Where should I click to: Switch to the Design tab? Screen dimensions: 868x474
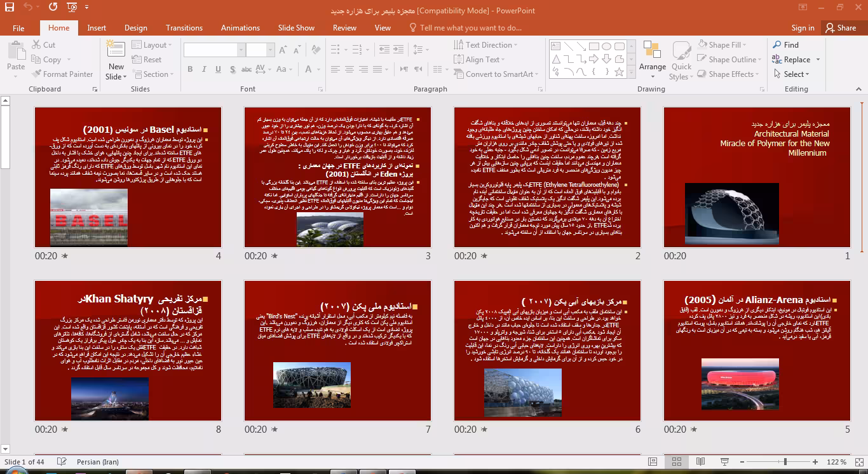click(135, 28)
